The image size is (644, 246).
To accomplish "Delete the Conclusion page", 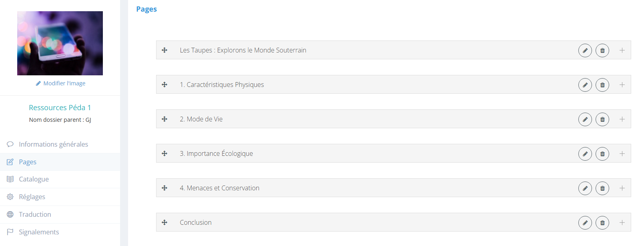I will (x=602, y=223).
